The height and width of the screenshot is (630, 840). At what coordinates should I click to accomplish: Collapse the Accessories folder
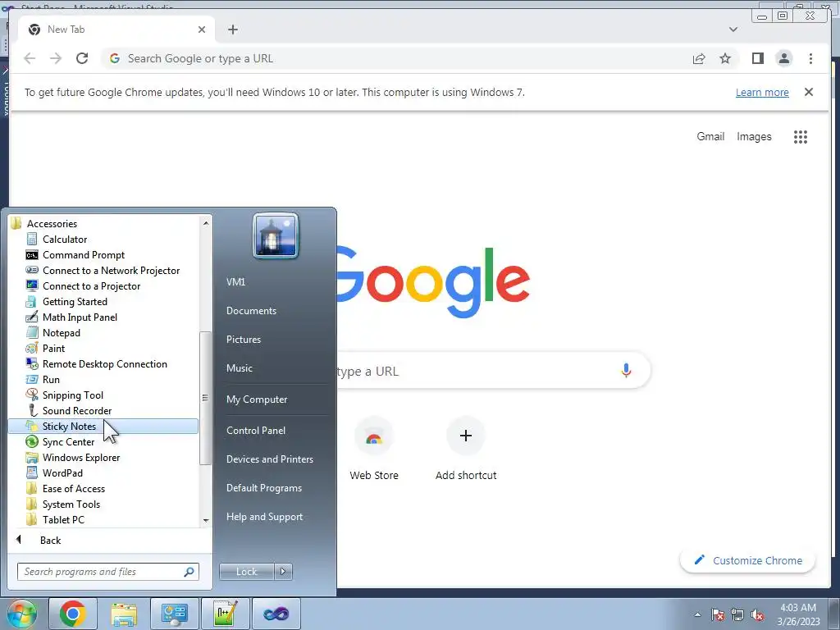[x=52, y=223]
